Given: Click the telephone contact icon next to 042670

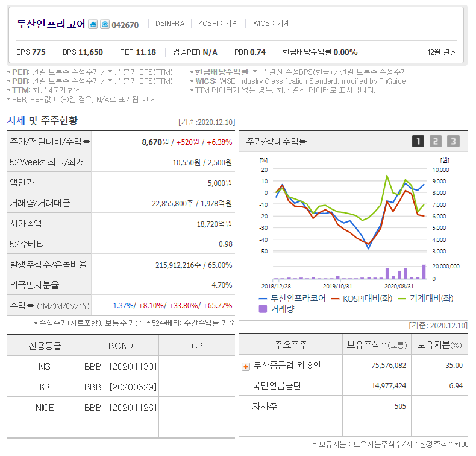Looking at the screenshot, I should click(105, 24).
